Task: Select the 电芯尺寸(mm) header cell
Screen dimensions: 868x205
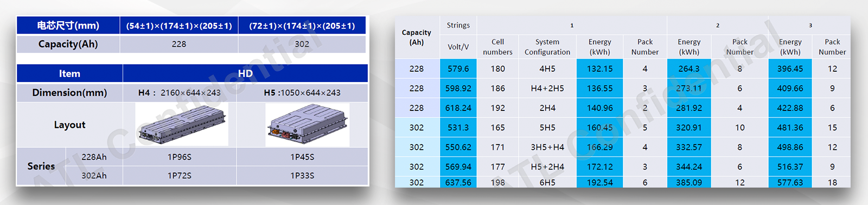Action: (x=68, y=26)
